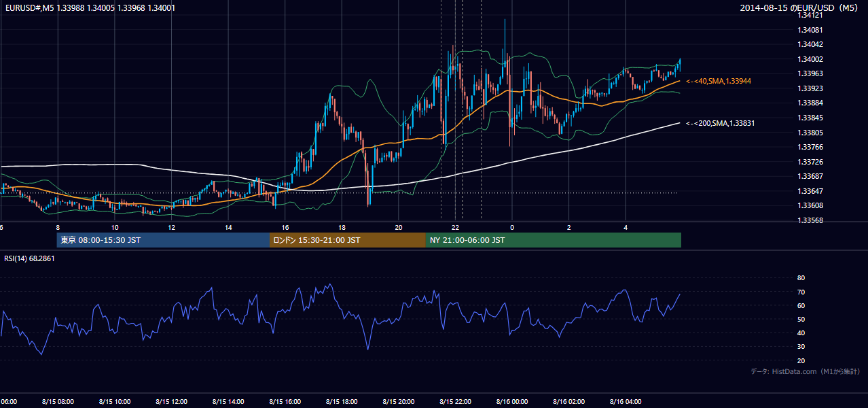Click RSI scale value 20

pos(801,361)
